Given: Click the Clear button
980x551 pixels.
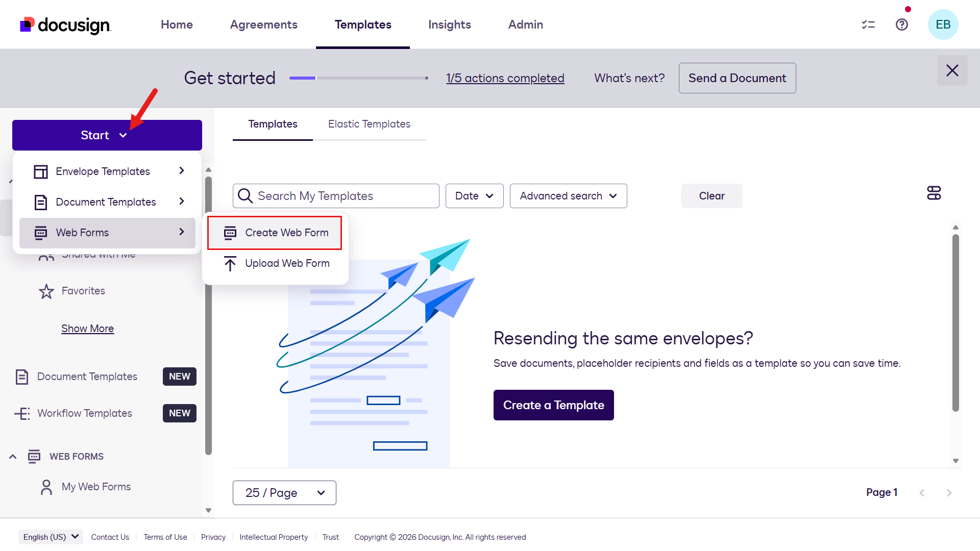Looking at the screenshot, I should tap(712, 196).
